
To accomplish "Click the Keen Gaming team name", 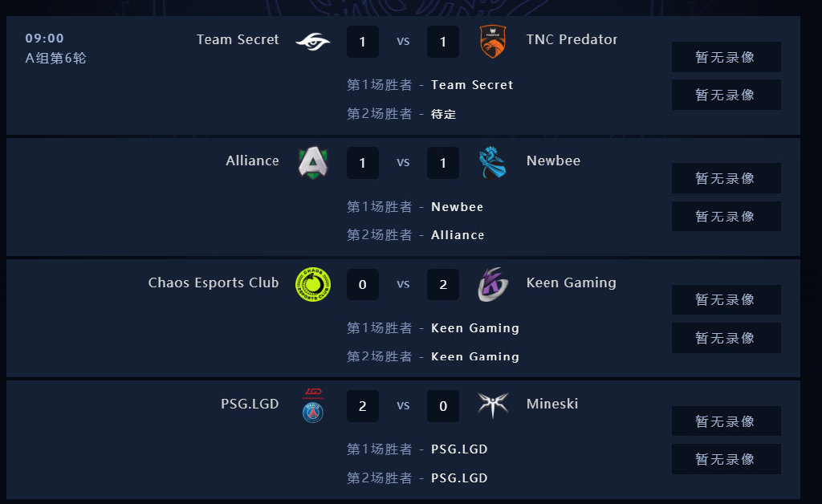I will pos(571,282).
